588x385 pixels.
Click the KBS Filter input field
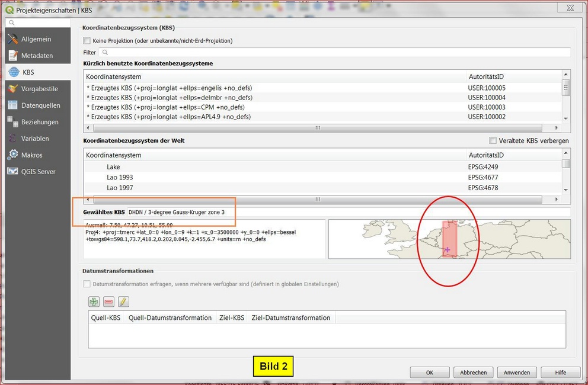(335, 53)
